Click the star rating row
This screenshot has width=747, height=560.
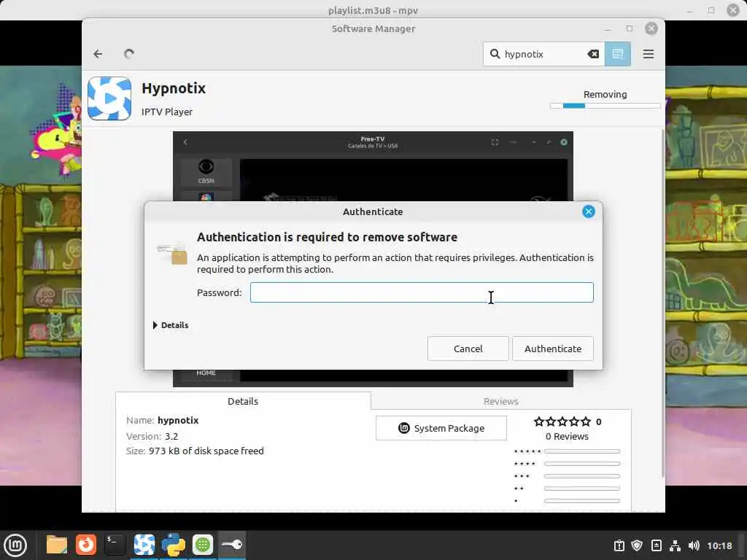point(562,421)
